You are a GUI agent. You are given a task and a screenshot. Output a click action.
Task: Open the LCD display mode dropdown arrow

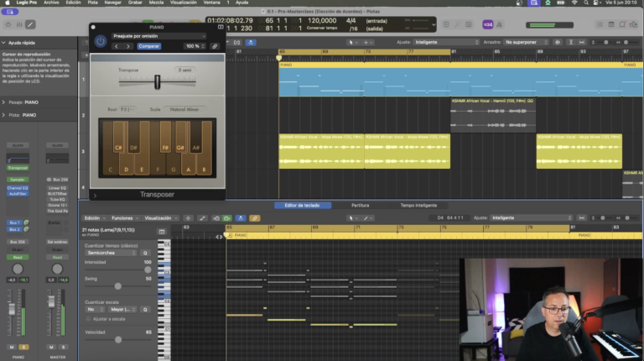tap(434, 24)
